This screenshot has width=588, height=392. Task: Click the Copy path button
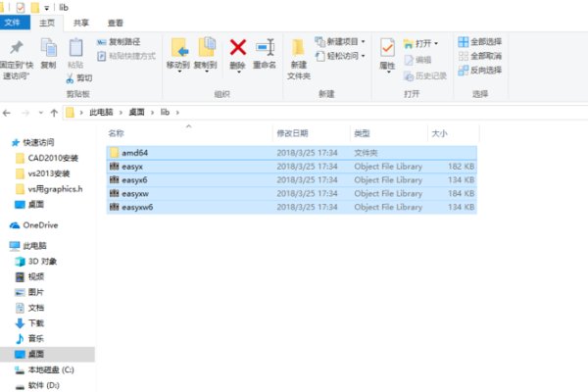click(x=119, y=42)
